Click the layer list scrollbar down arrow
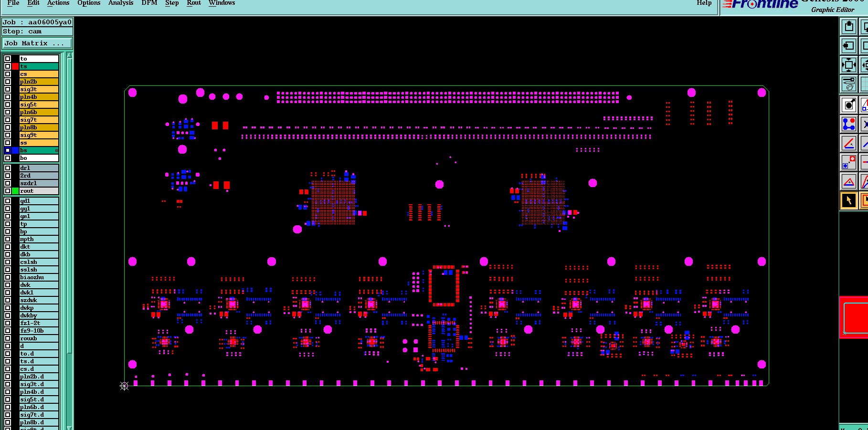This screenshot has width=868, height=430. [70, 427]
